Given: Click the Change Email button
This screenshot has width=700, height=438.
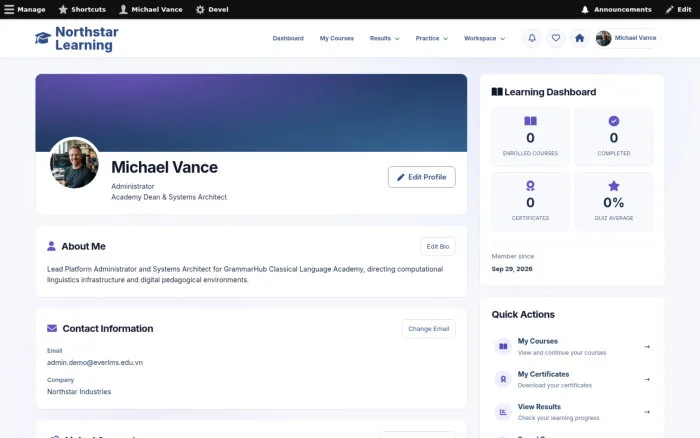Looking at the screenshot, I should click(429, 329).
